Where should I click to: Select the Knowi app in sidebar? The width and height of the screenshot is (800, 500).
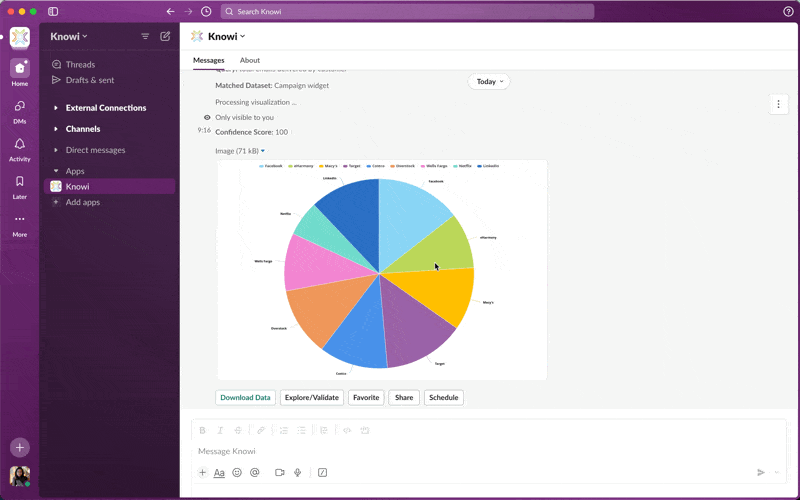pyautogui.click(x=109, y=187)
